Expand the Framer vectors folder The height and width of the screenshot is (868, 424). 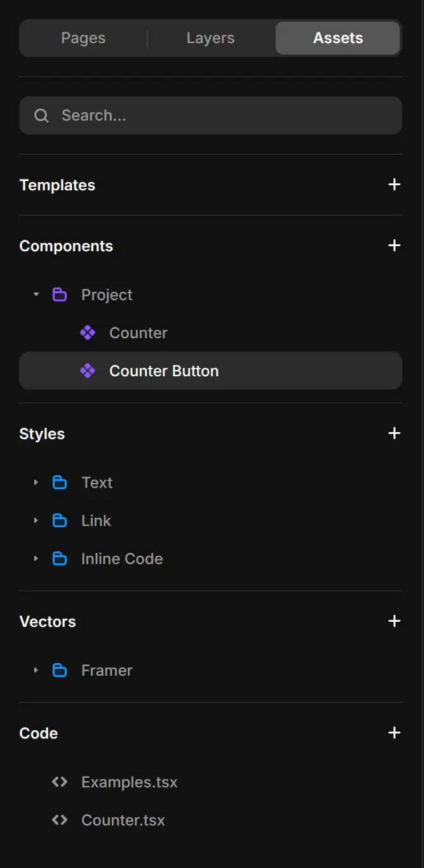[x=36, y=670]
